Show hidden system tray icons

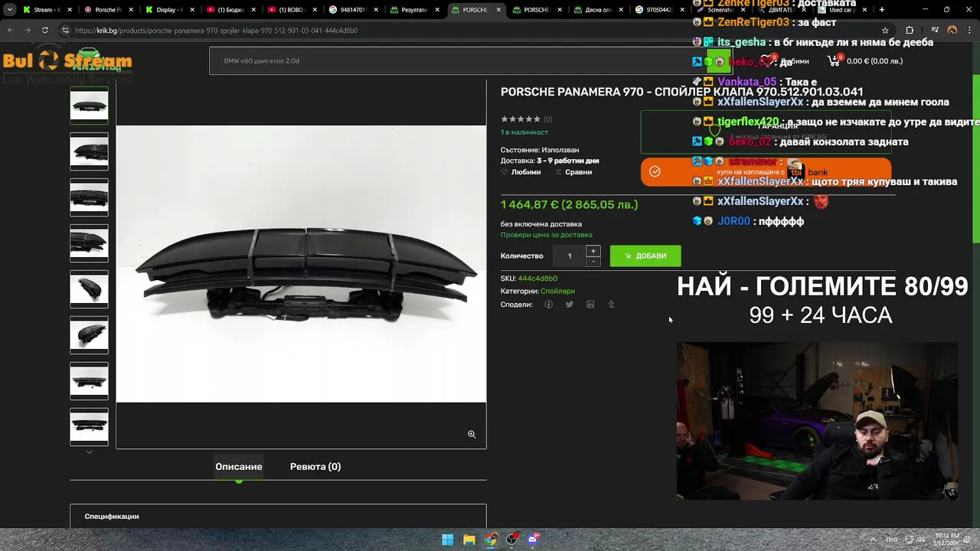pyautogui.click(x=873, y=540)
